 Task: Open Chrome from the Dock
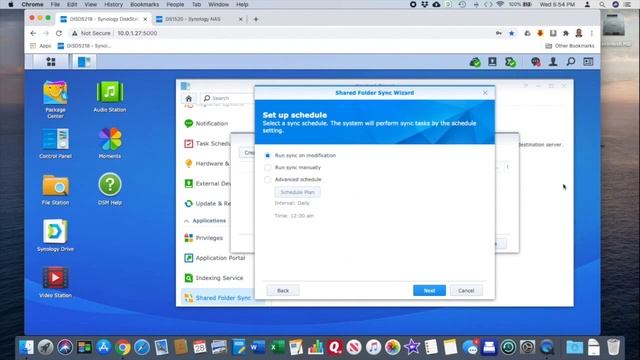pos(122,347)
